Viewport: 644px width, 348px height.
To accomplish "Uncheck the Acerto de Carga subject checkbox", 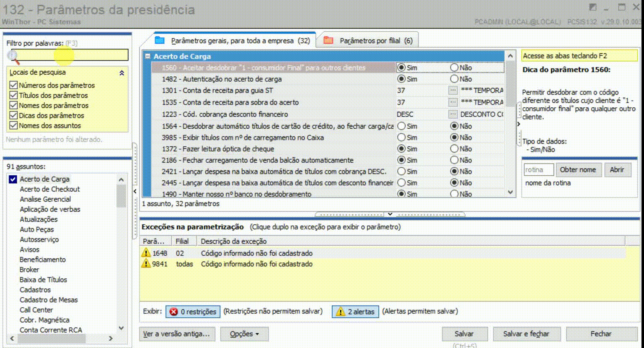I will (x=13, y=179).
